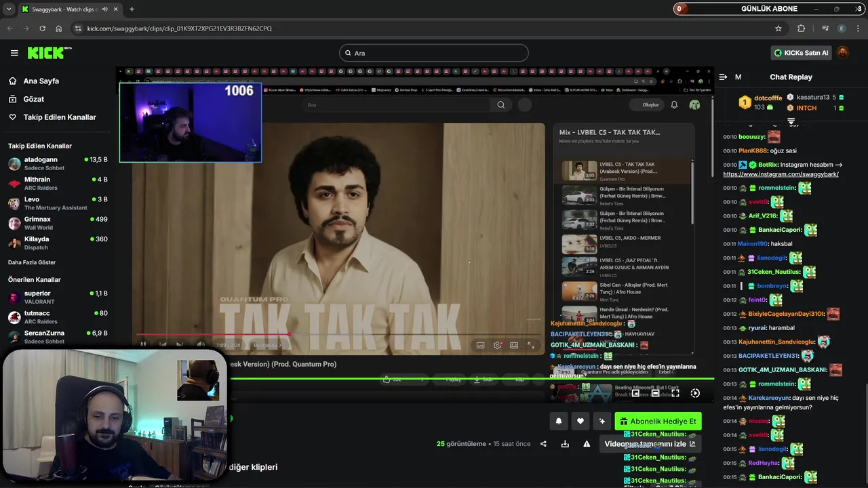868x488 pixels.
Task: Collapse the chat panel with the arrow icon
Action: (x=723, y=77)
